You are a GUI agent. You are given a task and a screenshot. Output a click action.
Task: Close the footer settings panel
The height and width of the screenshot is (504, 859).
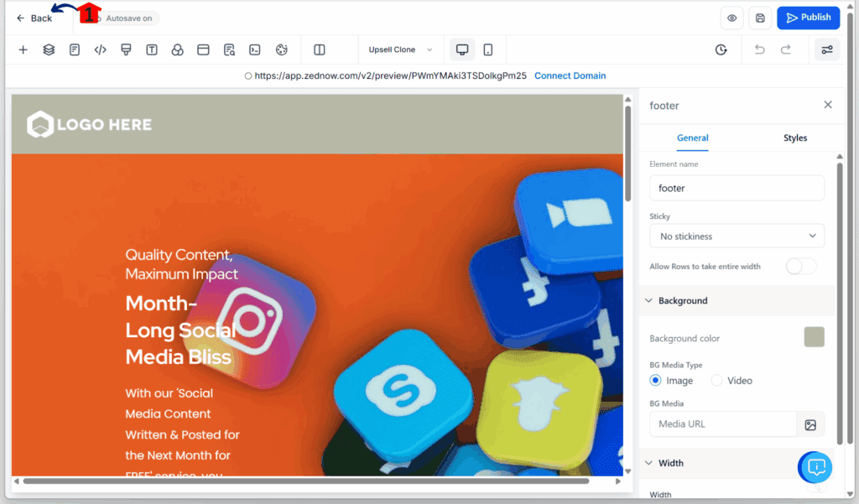point(828,105)
